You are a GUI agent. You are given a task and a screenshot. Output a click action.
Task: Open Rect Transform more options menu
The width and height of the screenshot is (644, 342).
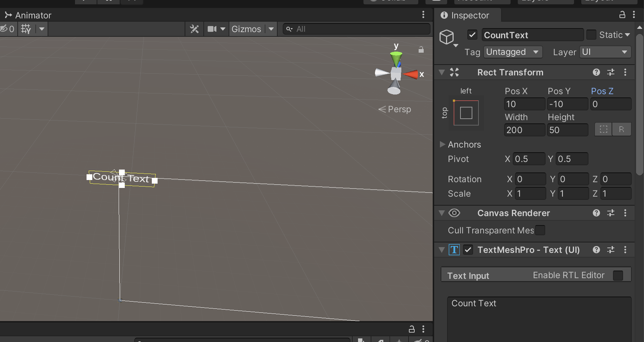click(625, 72)
